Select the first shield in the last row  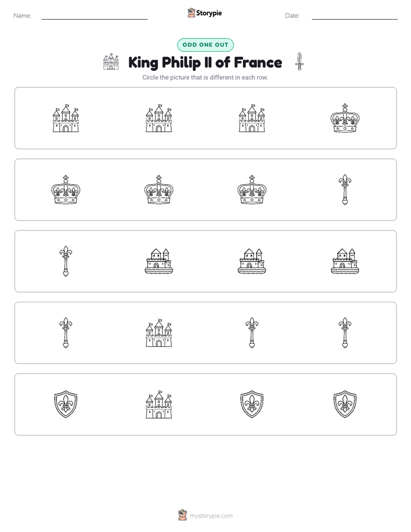point(66,404)
